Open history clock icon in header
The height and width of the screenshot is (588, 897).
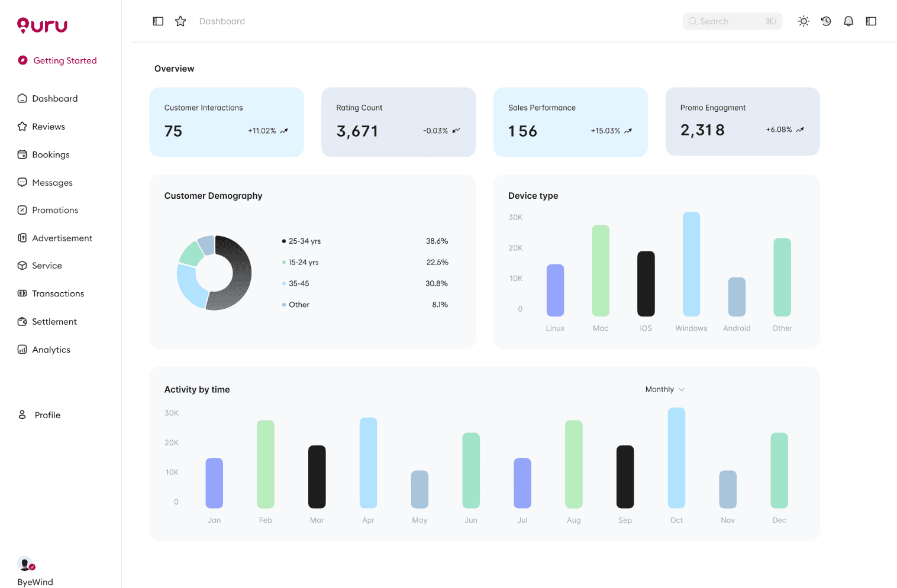tap(826, 21)
